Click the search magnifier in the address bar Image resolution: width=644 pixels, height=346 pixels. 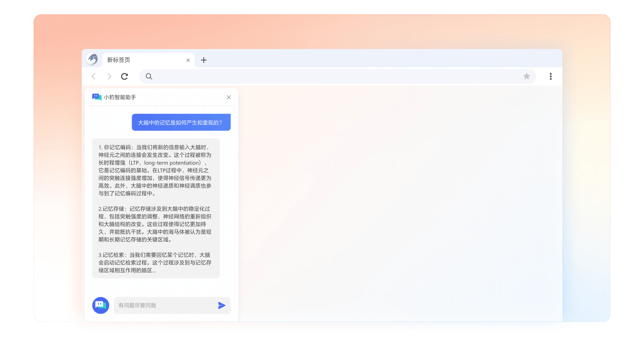[x=149, y=76]
